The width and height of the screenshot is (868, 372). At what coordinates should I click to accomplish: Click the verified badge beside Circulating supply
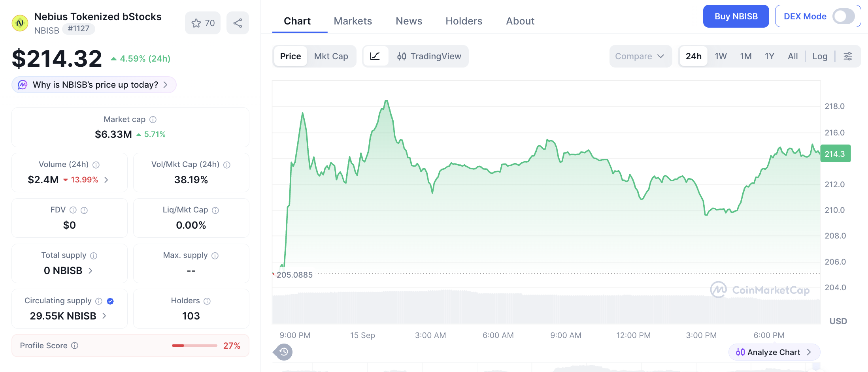[x=110, y=301]
